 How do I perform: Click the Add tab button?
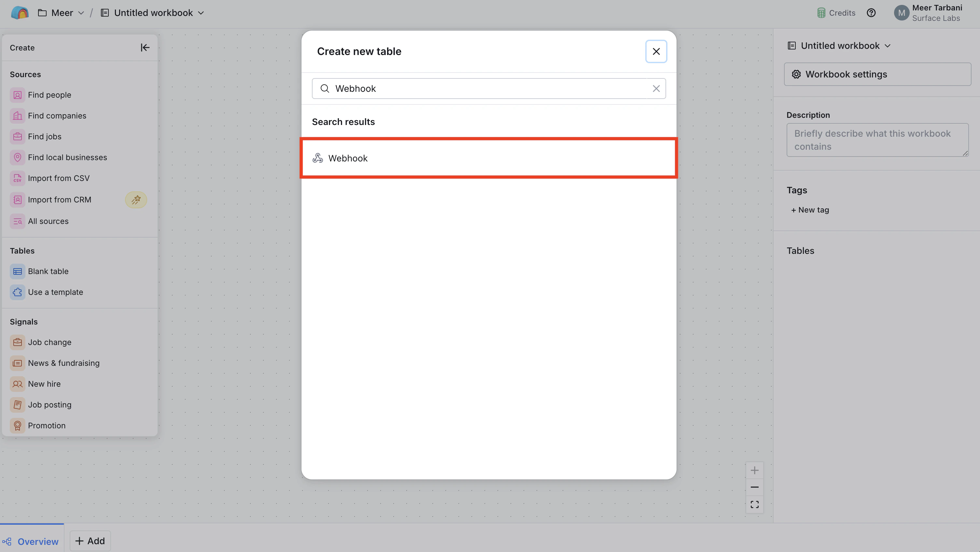[90, 541]
